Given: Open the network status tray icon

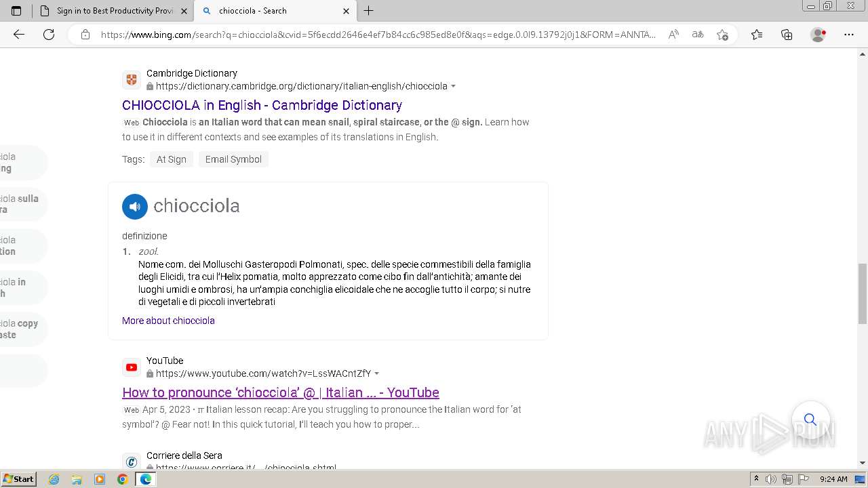Looking at the screenshot, I should [x=787, y=479].
